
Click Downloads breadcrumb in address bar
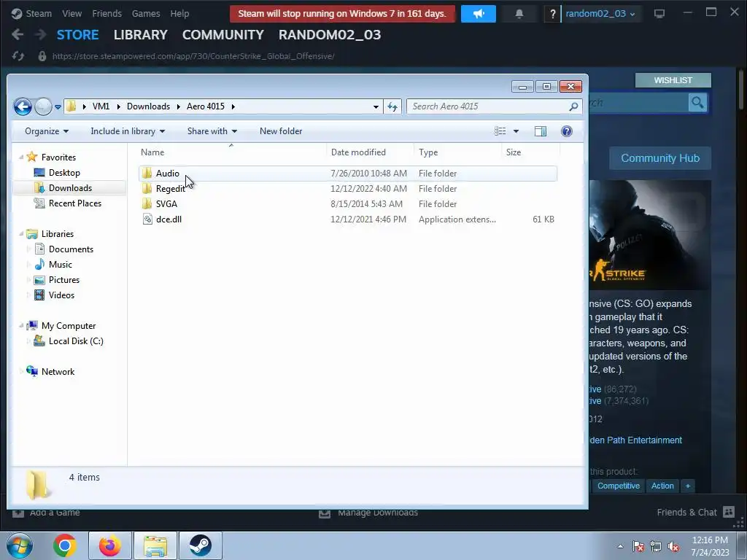148,106
